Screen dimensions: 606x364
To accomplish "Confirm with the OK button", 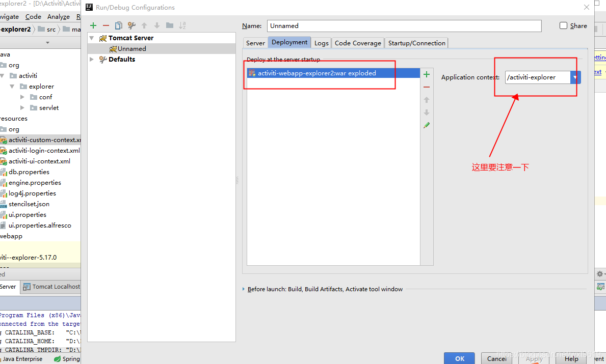I will pos(460,358).
